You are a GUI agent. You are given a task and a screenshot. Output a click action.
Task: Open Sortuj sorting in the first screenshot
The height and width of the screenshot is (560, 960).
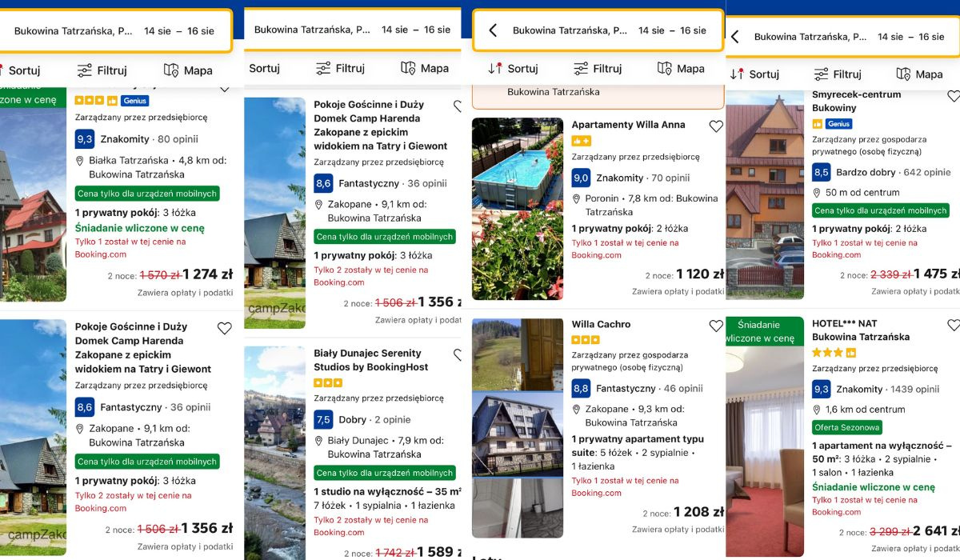(20, 70)
